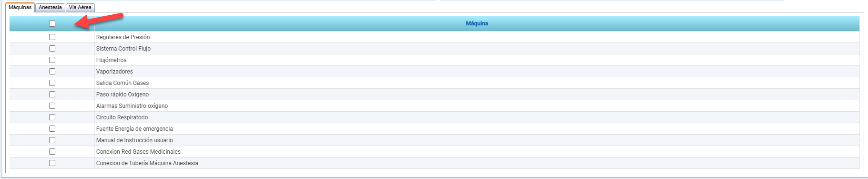Open the Vía Aérea tab
Screen dimensions: 868x179
click(x=80, y=8)
